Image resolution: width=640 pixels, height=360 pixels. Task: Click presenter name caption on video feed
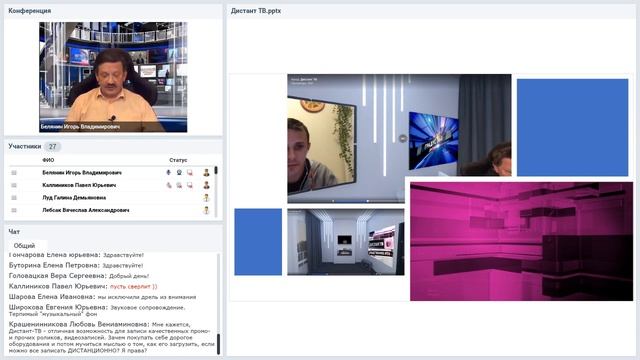coord(80,127)
